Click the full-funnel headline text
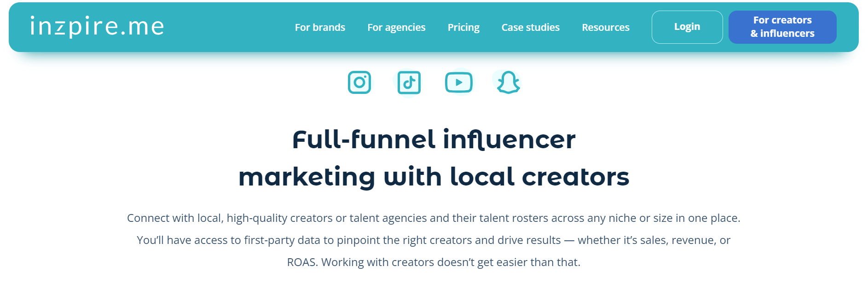868x284 pixels. coord(434,156)
